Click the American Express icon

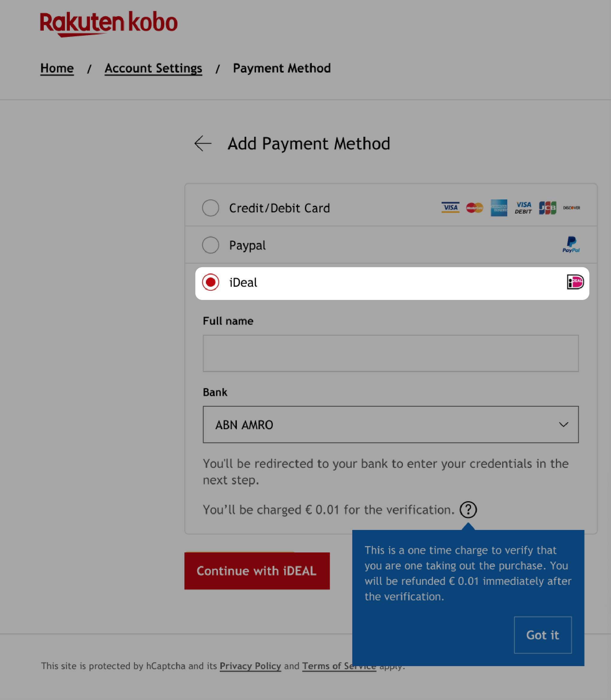click(x=499, y=208)
